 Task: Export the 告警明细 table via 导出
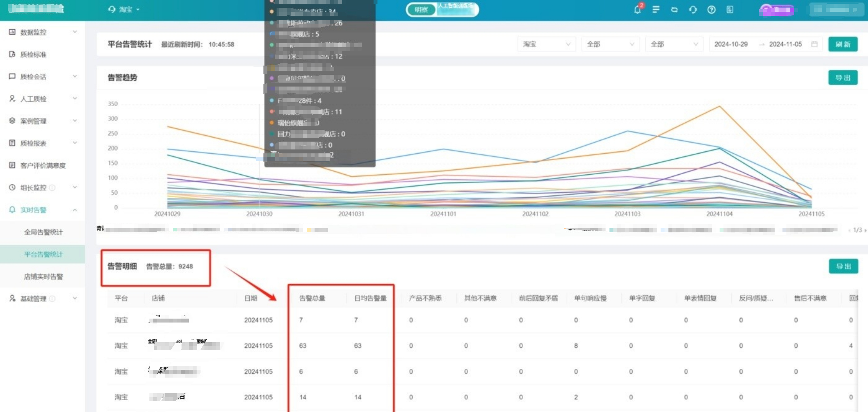[x=843, y=266]
